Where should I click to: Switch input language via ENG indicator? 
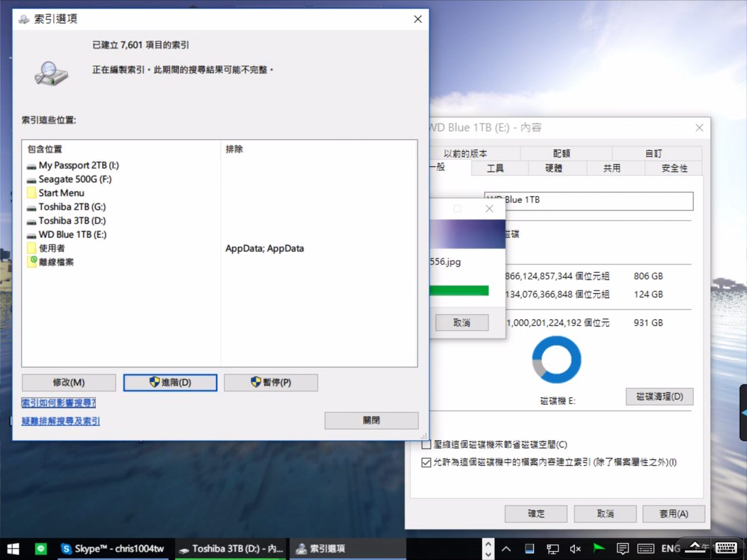point(671,549)
